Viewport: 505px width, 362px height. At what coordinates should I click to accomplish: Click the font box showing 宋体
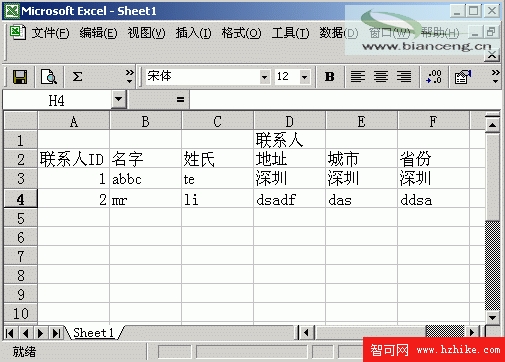coord(203,77)
